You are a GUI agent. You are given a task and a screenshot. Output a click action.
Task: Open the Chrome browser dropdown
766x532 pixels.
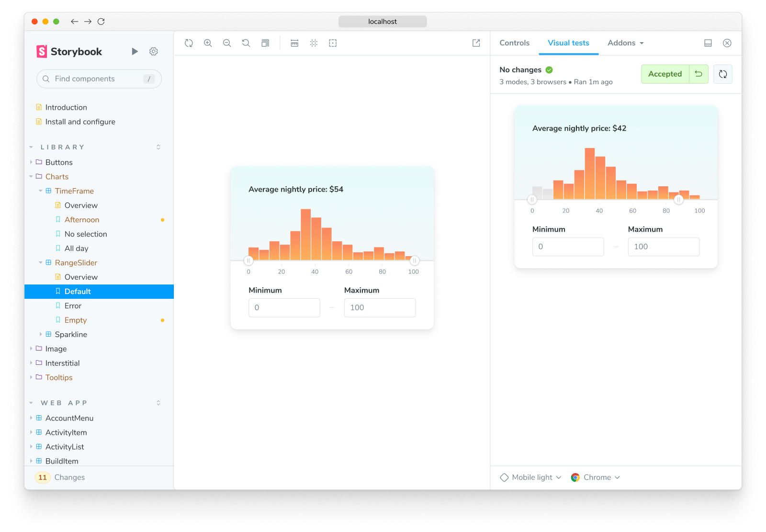pyautogui.click(x=595, y=477)
